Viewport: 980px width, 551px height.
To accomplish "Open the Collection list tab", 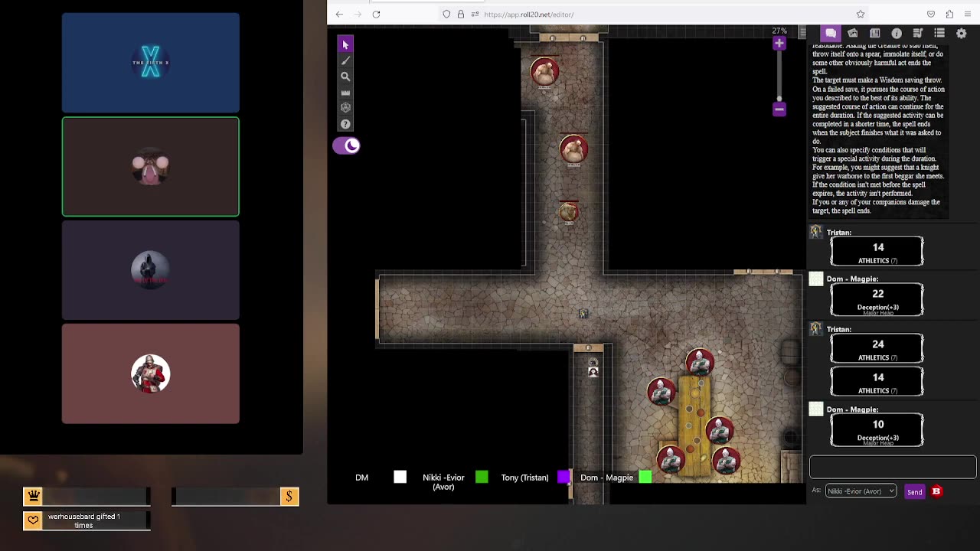I will tap(939, 33).
